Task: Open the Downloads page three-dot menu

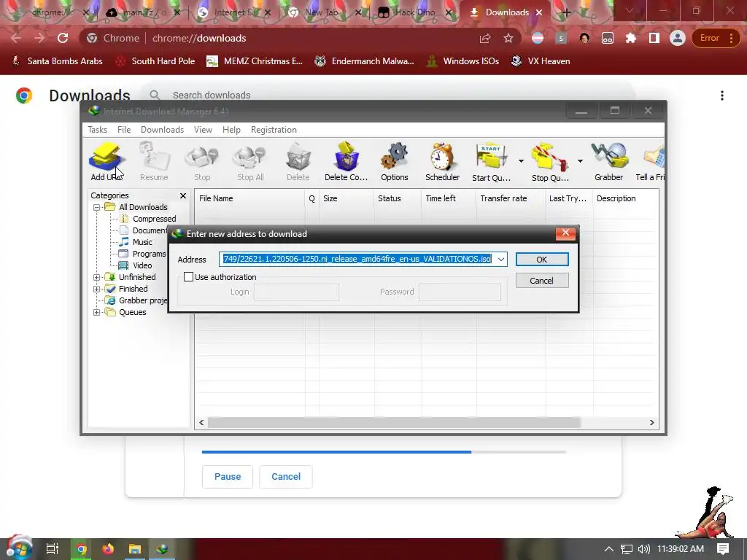Action: [721, 96]
